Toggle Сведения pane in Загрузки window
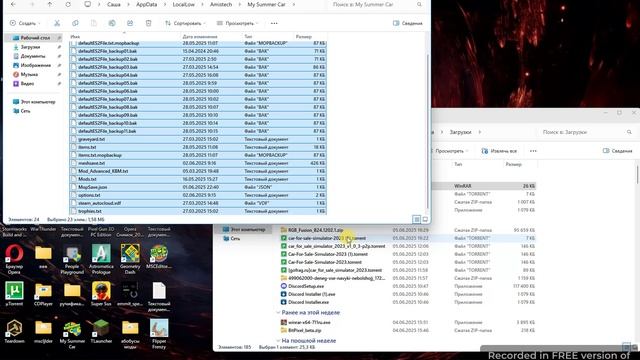Viewport: 640px width, 360px height. 618,151
